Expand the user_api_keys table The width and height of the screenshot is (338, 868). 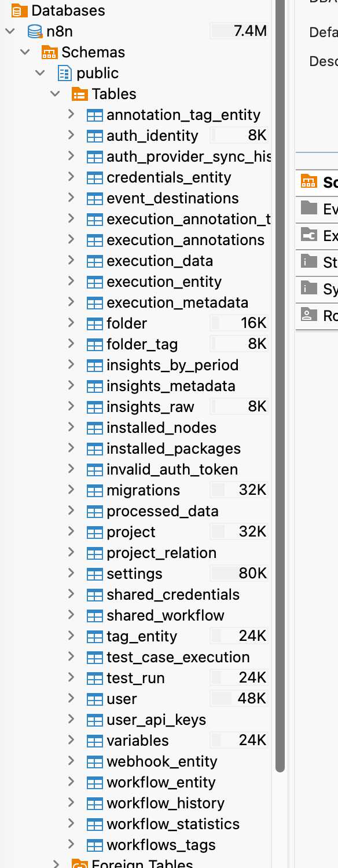coord(71,719)
